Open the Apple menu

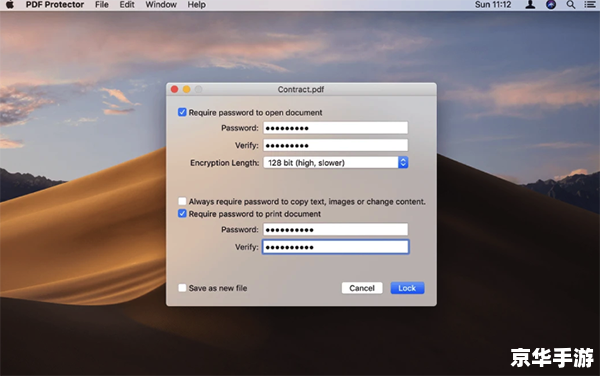(x=10, y=5)
